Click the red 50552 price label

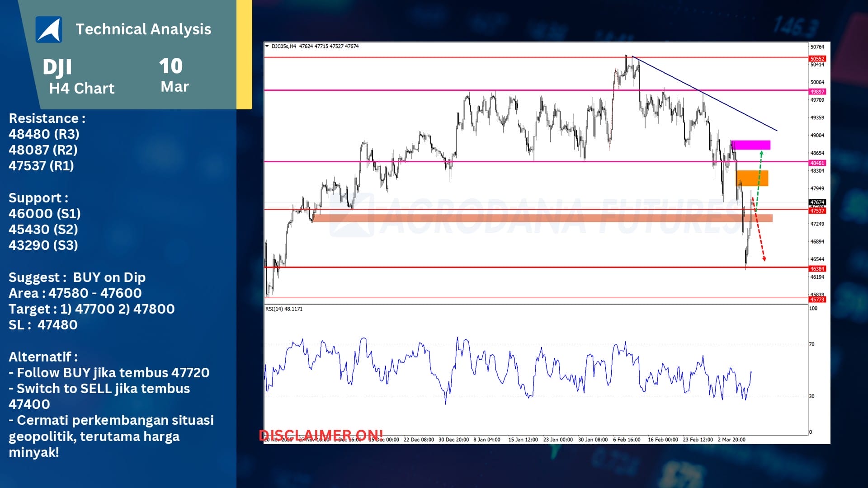point(817,59)
